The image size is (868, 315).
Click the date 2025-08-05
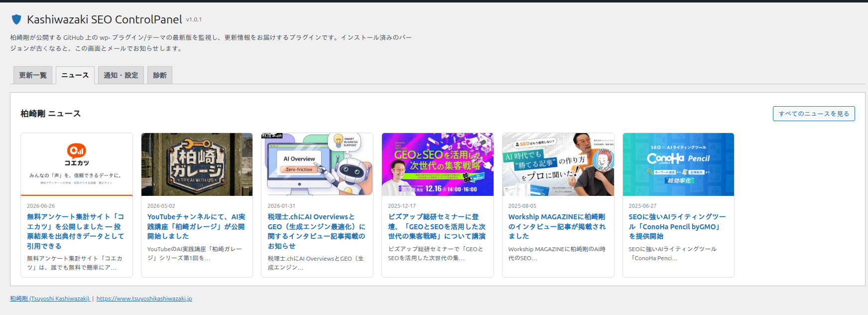pos(522,206)
